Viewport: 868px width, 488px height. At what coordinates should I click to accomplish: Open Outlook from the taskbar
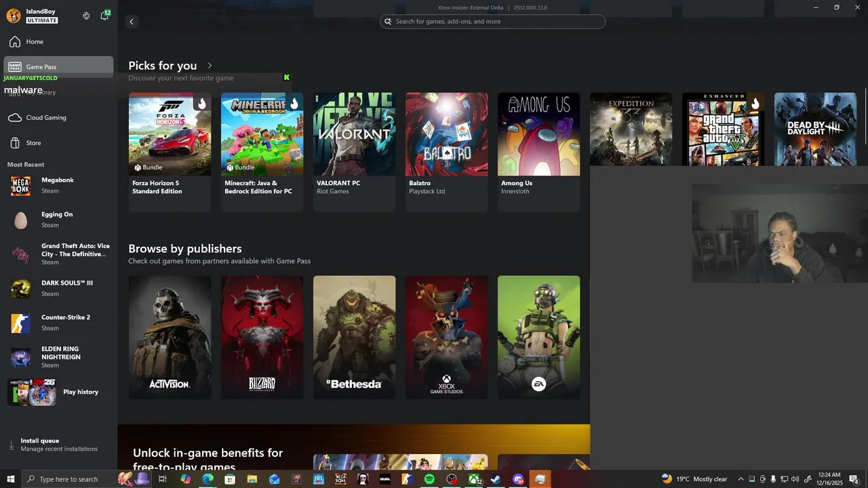coord(274,479)
